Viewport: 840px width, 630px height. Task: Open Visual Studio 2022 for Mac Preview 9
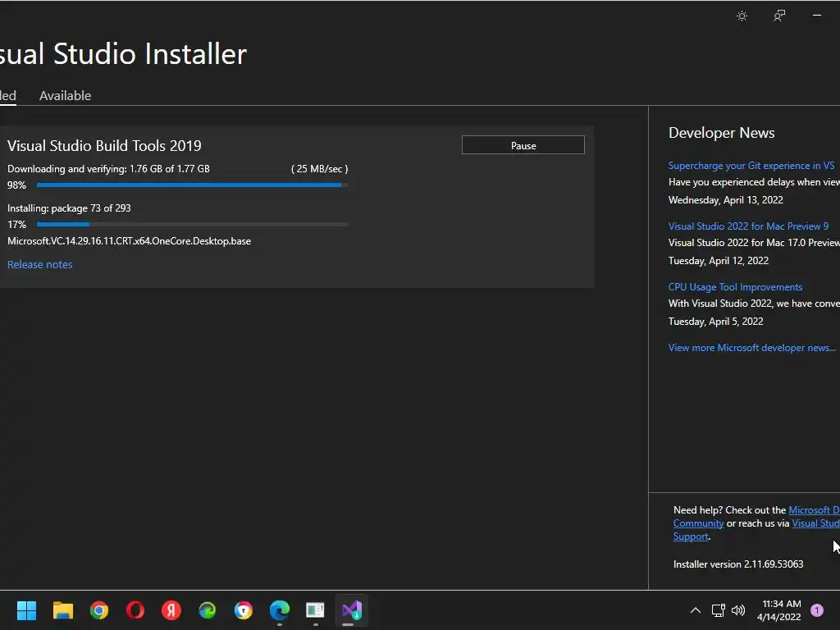coord(748,226)
